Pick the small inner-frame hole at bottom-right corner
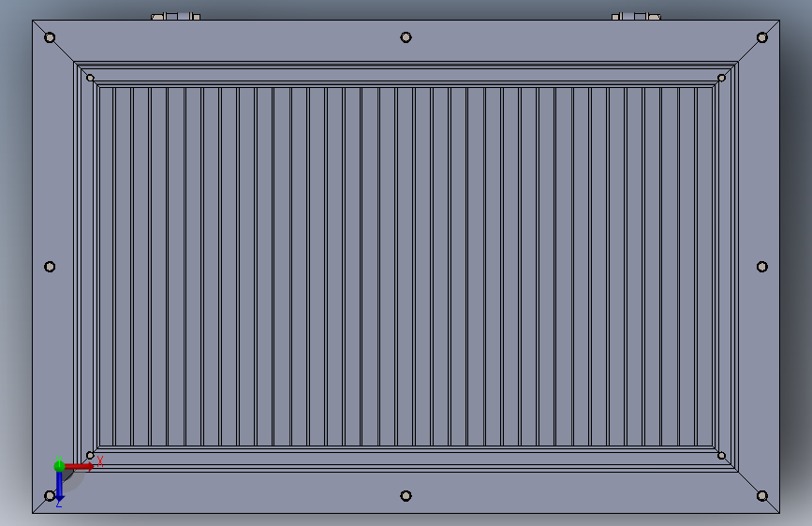The image size is (812, 526). [721, 456]
